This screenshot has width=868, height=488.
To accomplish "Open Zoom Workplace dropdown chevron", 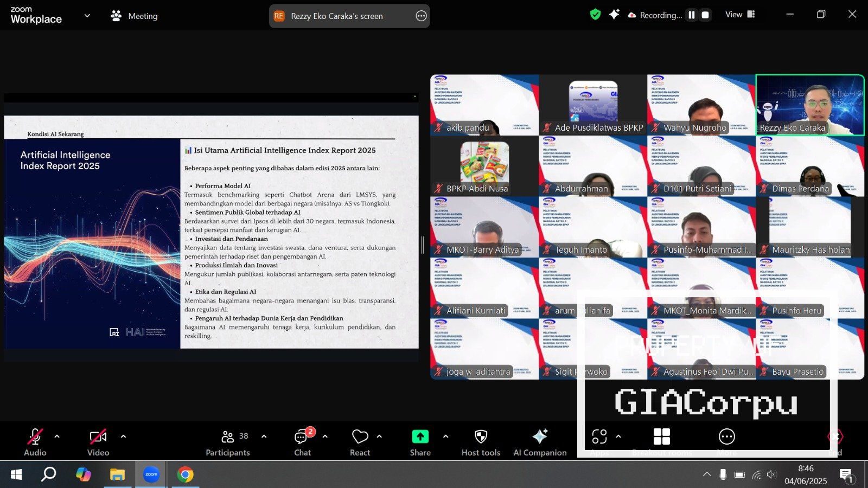I will coord(87,16).
